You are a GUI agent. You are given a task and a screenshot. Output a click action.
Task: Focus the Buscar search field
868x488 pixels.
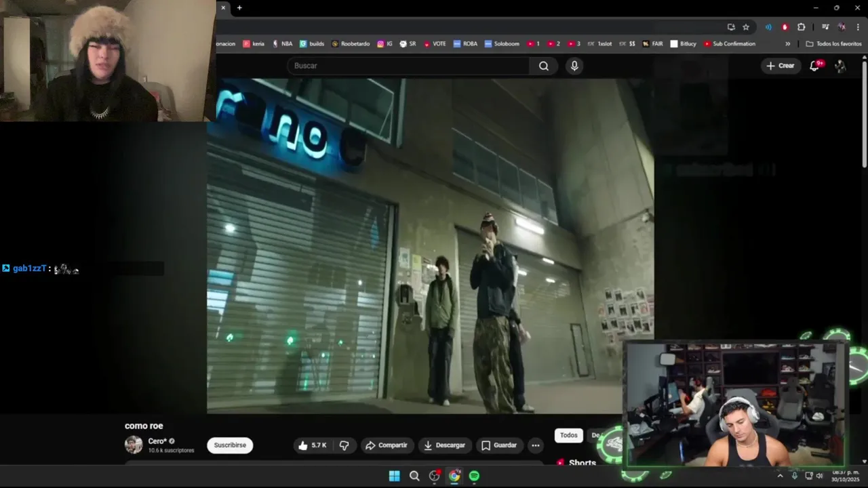coord(408,66)
